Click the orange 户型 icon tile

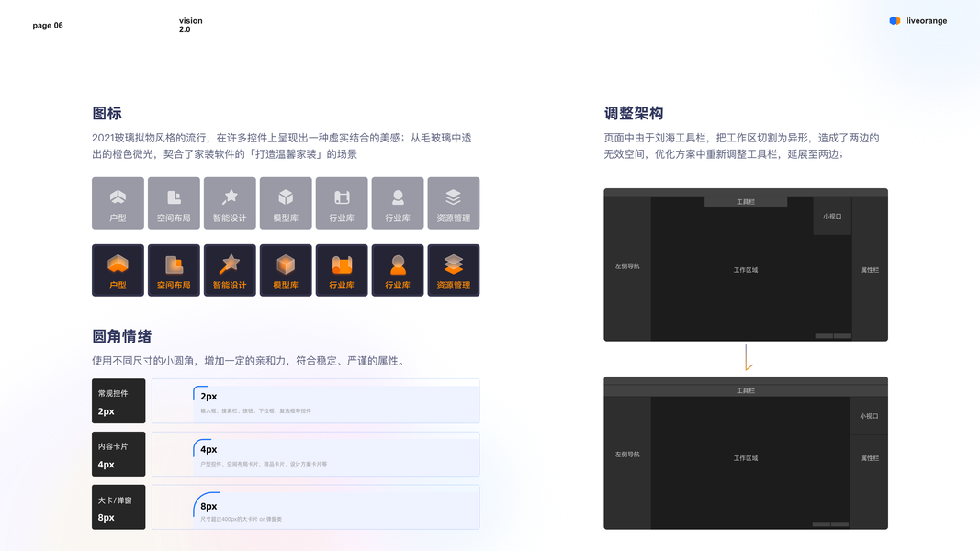118,270
